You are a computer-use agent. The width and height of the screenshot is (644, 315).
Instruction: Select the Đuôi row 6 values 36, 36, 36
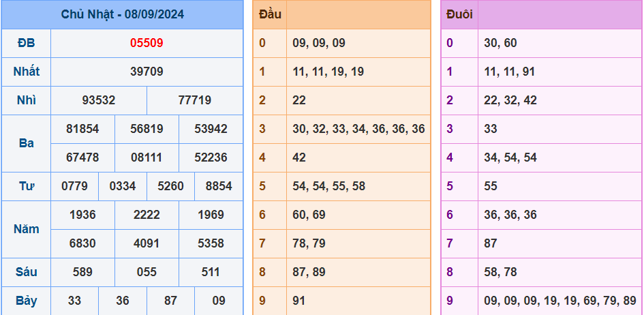[510, 215]
